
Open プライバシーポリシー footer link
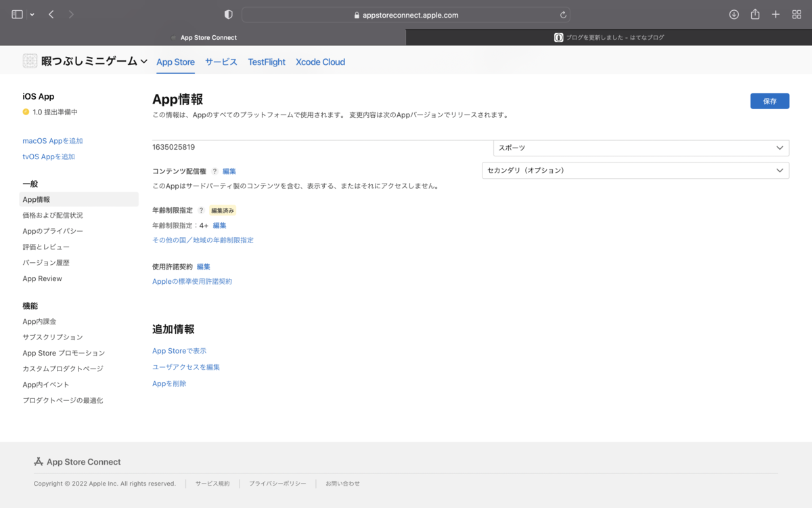click(x=277, y=484)
